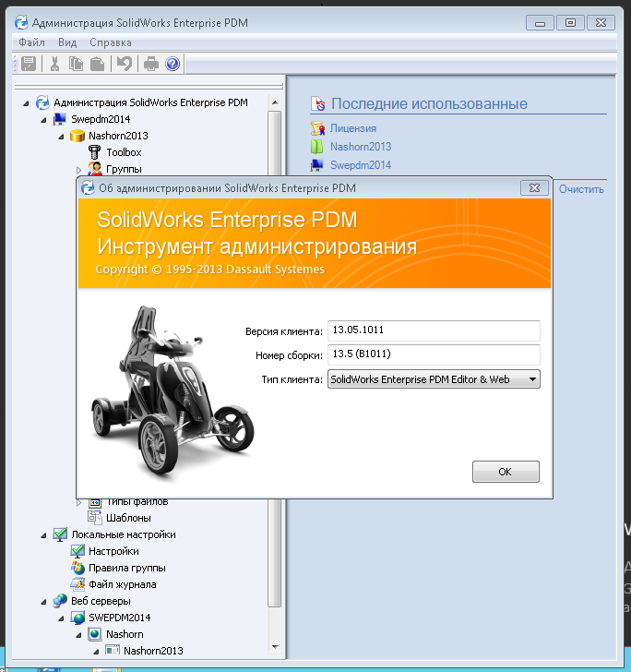Click the Последние использованные header icon

click(x=318, y=103)
